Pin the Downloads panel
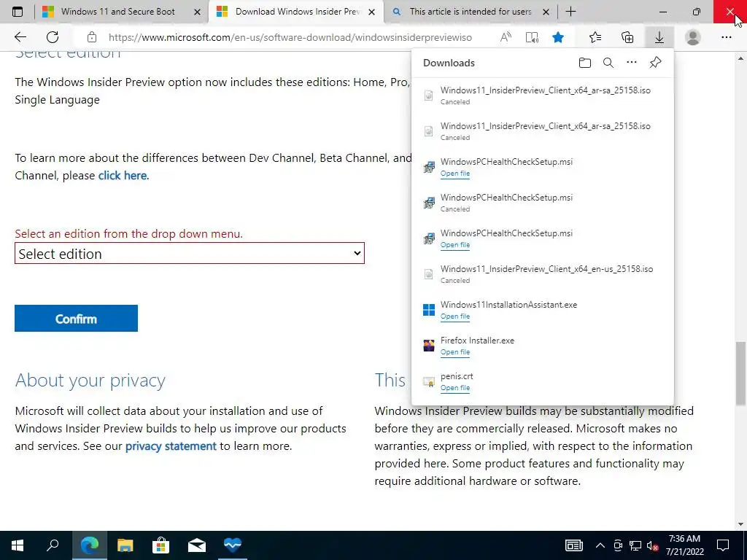 (x=656, y=63)
